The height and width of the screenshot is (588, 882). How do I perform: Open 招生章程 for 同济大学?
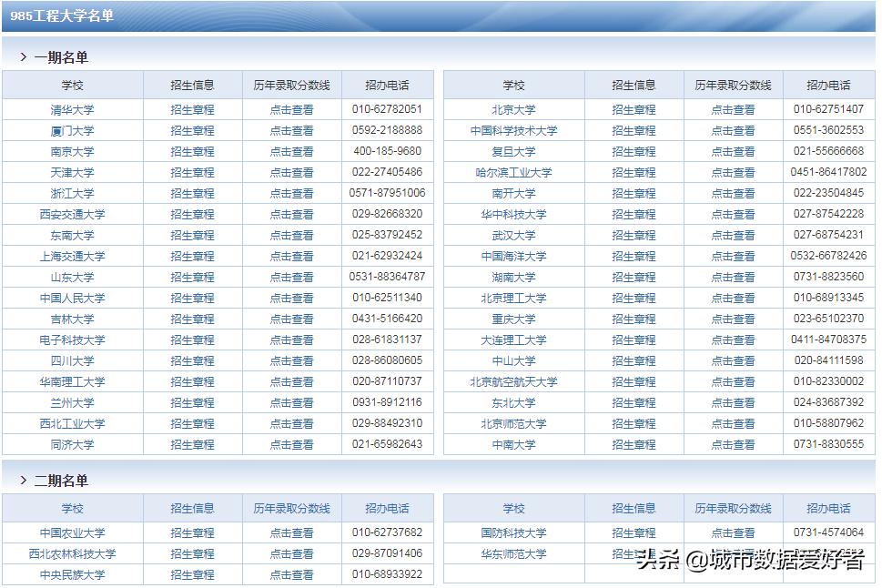click(192, 444)
